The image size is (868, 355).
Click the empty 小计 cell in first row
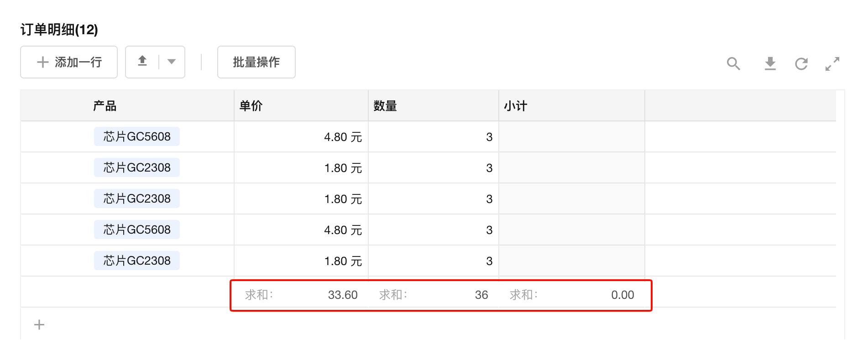point(571,137)
